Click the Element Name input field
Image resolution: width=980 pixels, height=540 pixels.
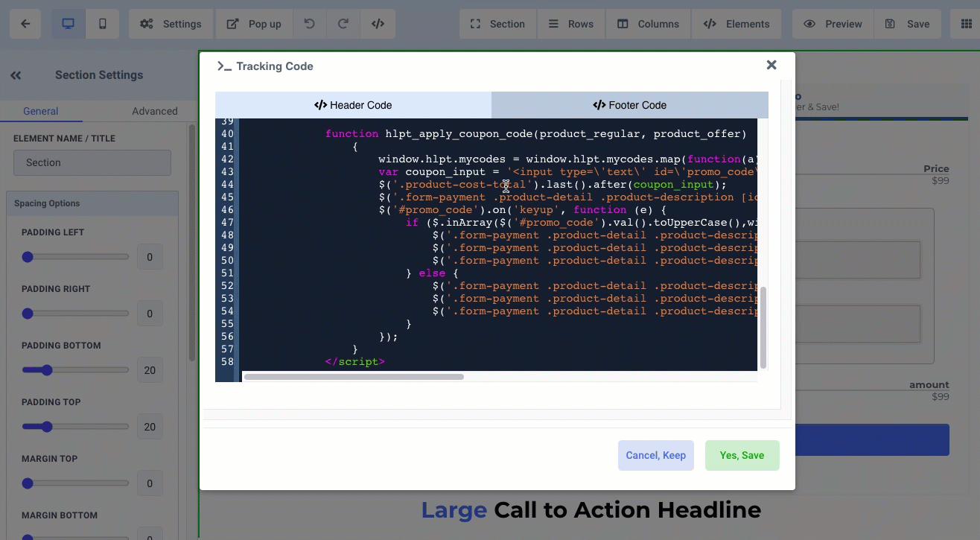(x=92, y=162)
